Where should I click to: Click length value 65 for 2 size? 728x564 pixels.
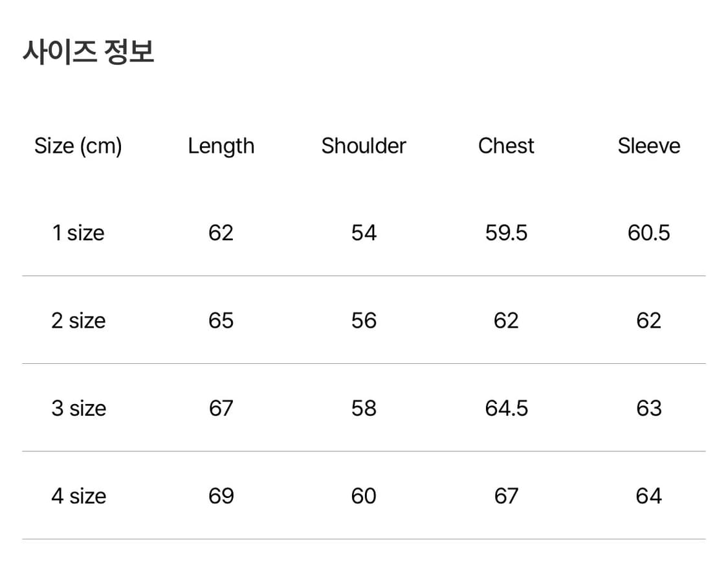pyautogui.click(x=221, y=321)
